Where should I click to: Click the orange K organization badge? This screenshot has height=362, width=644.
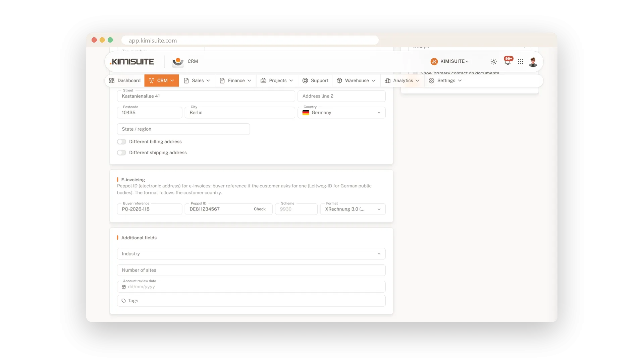pos(434,61)
